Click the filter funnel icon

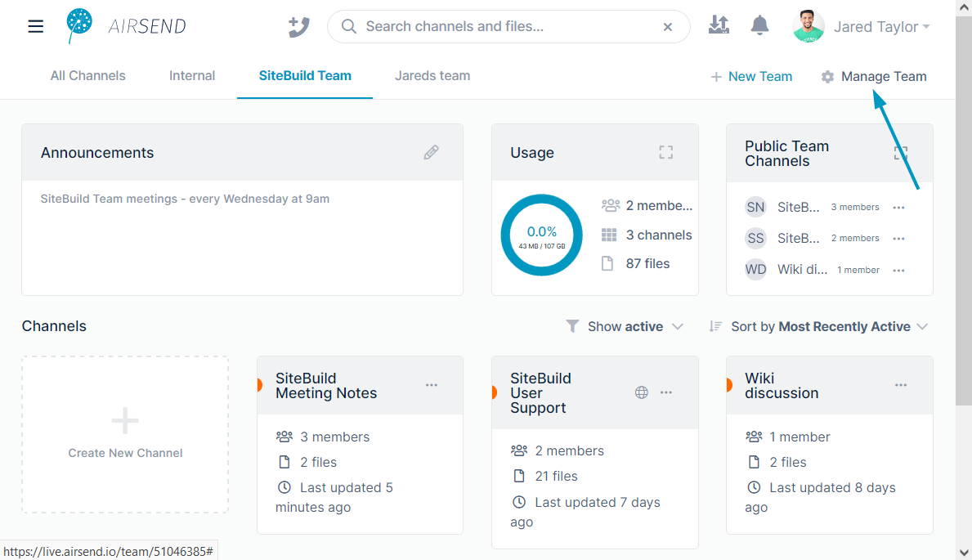[572, 326]
